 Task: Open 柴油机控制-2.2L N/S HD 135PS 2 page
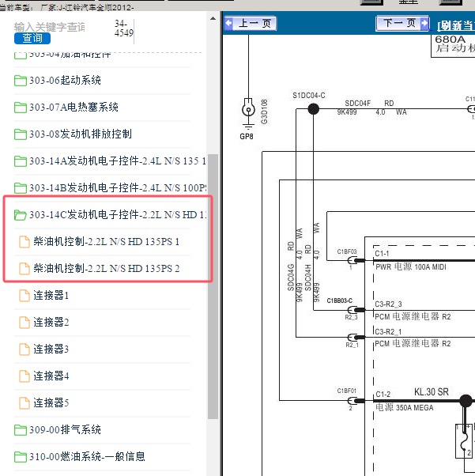pyautogui.click(x=106, y=268)
